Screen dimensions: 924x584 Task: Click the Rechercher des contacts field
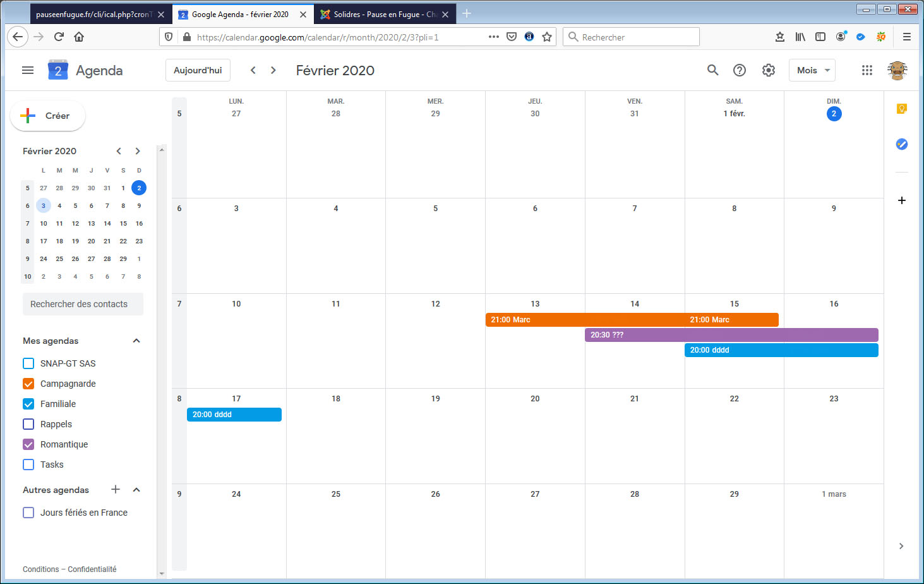point(83,304)
